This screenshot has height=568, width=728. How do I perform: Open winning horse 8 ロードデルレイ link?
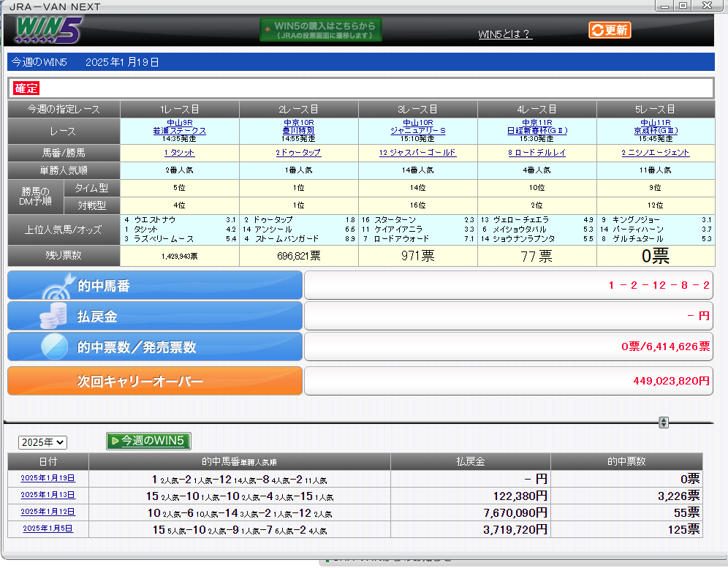click(536, 153)
